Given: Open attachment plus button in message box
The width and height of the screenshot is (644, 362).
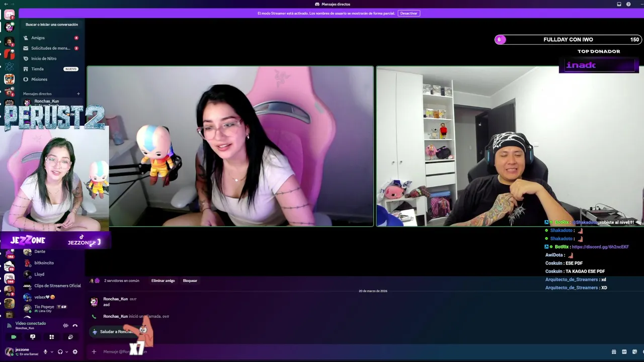Looking at the screenshot, I should tap(94, 351).
